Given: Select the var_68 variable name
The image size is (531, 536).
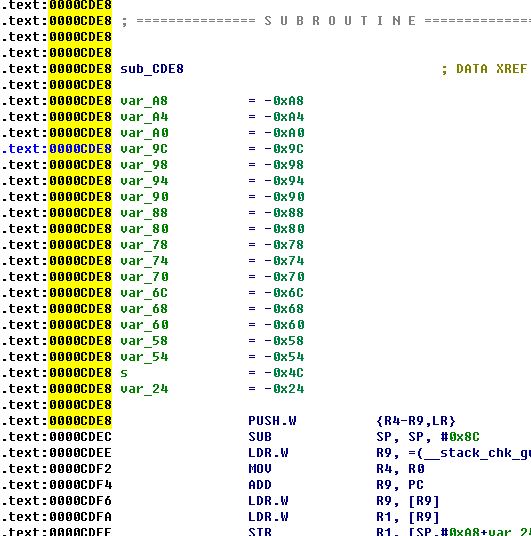Looking at the screenshot, I should pyautogui.click(x=144, y=309).
